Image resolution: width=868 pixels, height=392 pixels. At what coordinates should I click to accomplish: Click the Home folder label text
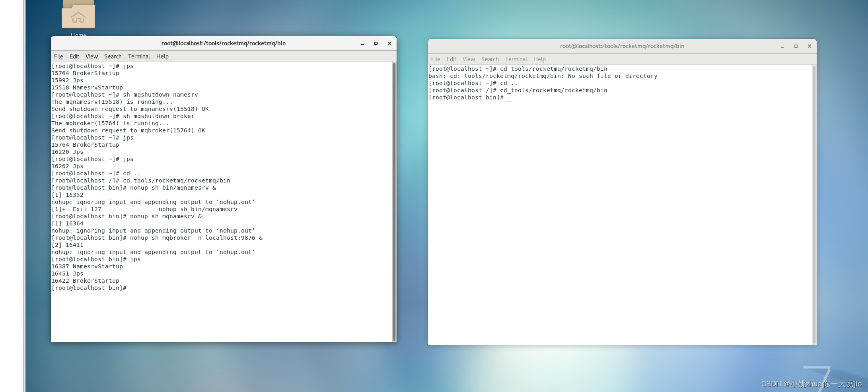coord(78,35)
